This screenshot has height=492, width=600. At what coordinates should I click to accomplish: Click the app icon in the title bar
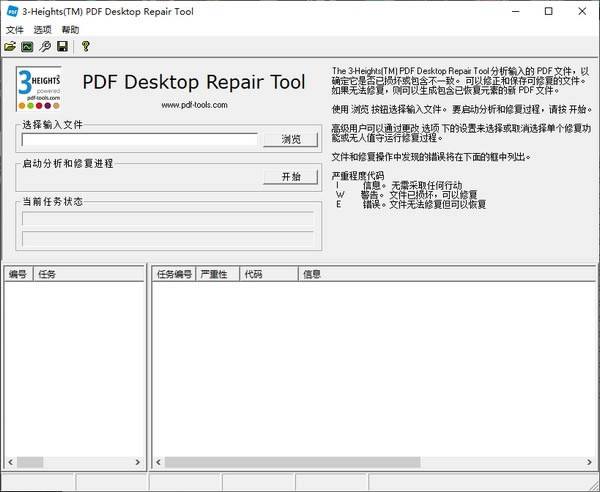(x=12, y=11)
